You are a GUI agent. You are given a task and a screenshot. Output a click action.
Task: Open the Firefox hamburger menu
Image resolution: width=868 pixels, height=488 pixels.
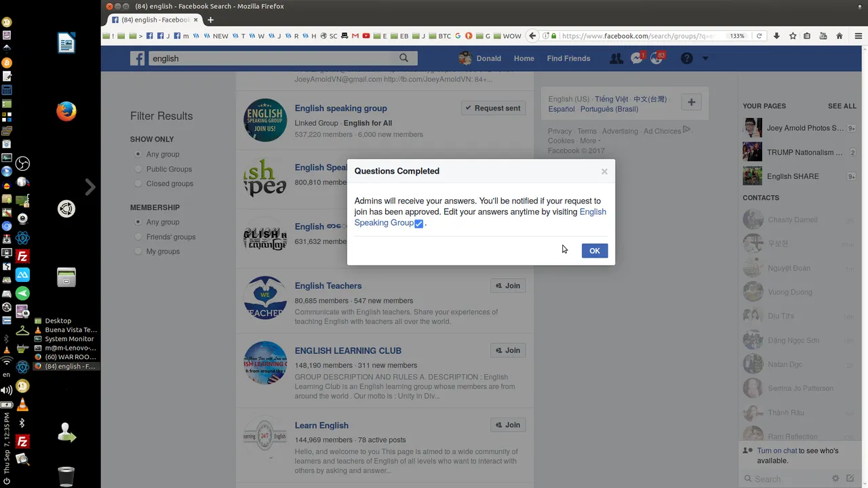point(859,36)
